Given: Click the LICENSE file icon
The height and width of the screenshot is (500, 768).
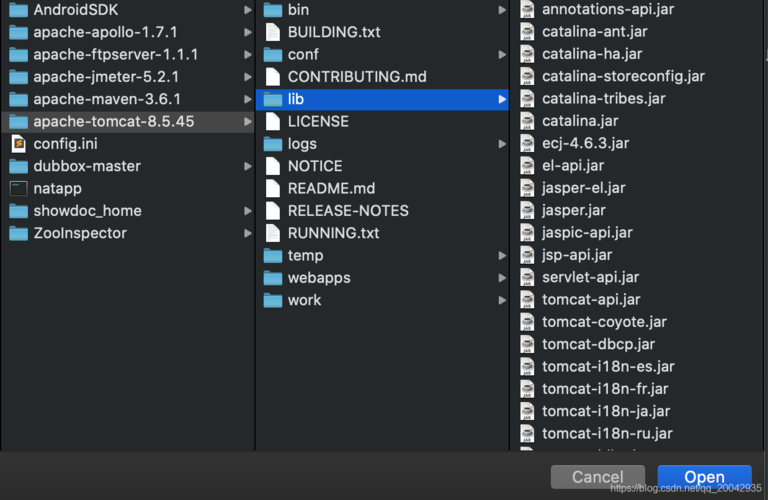Looking at the screenshot, I should point(273,121).
